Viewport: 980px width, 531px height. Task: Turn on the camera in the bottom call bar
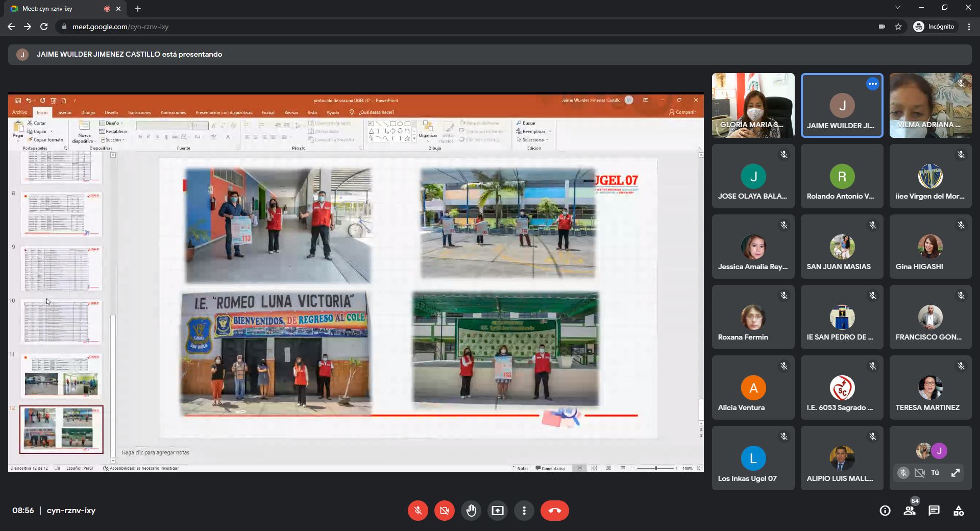pyautogui.click(x=445, y=511)
